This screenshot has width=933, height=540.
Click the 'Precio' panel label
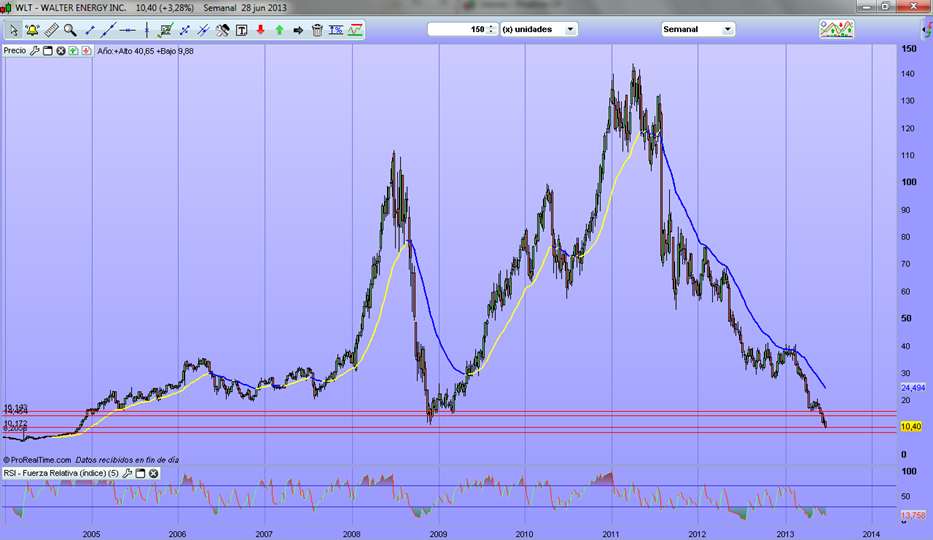(16, 50)
